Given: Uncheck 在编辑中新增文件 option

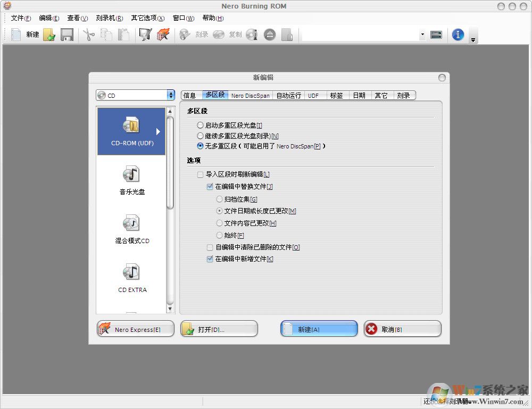Looking at the screenshot, I should pos(210,259).
